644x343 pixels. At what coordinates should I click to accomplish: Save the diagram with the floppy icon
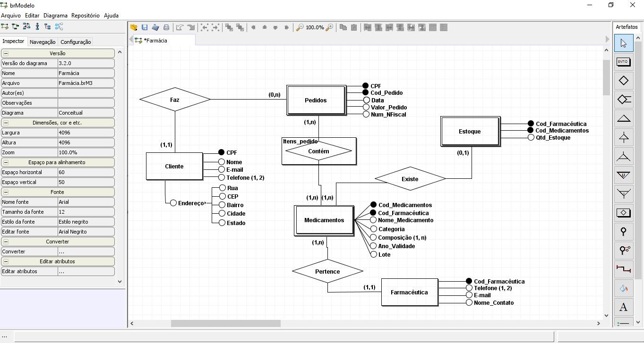click(x=145, y=27)
